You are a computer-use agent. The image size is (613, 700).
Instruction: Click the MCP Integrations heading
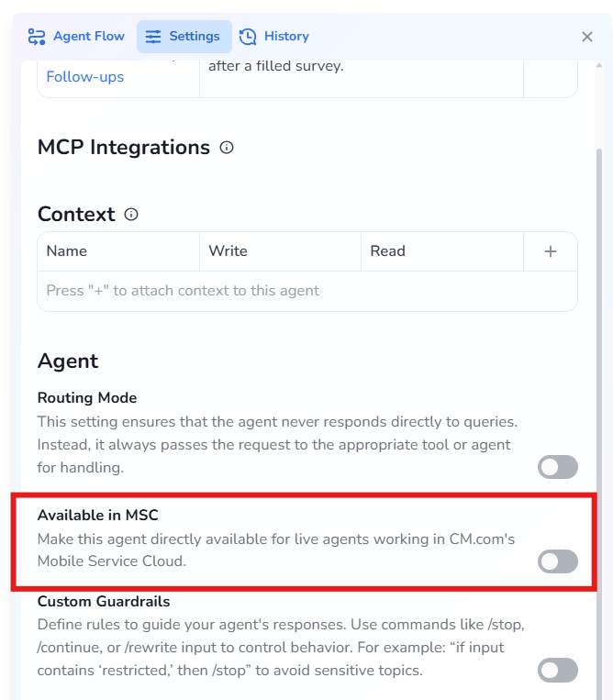click(124, 147)
